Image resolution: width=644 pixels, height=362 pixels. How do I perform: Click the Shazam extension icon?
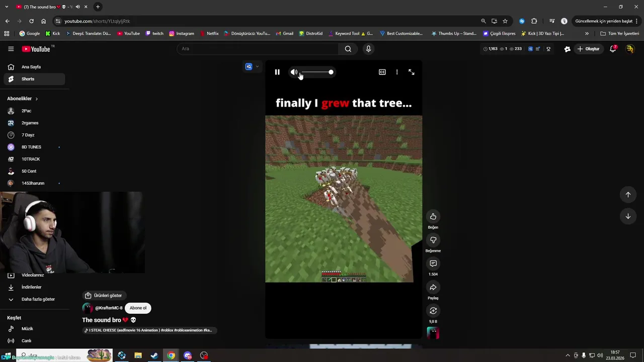click(x=522, y=21)
